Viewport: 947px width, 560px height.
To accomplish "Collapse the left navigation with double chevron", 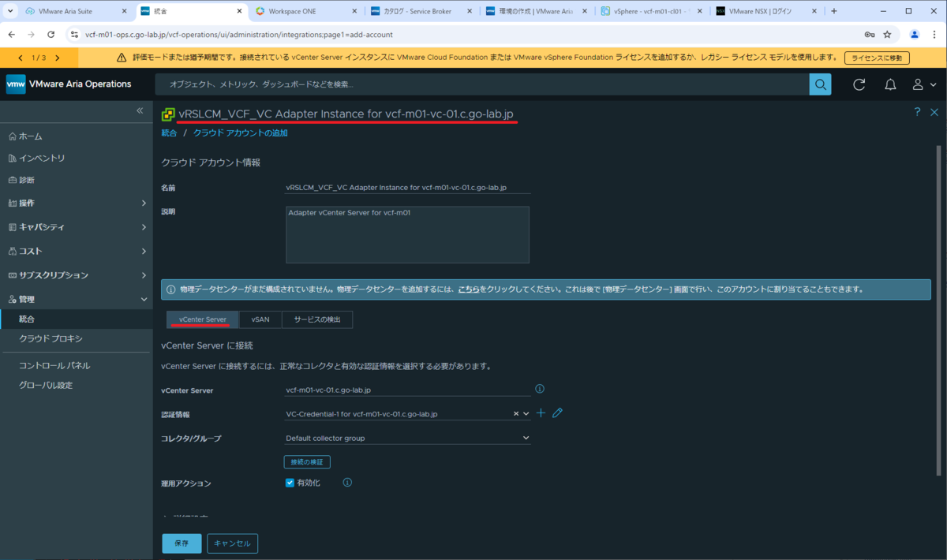I will 140,110.
